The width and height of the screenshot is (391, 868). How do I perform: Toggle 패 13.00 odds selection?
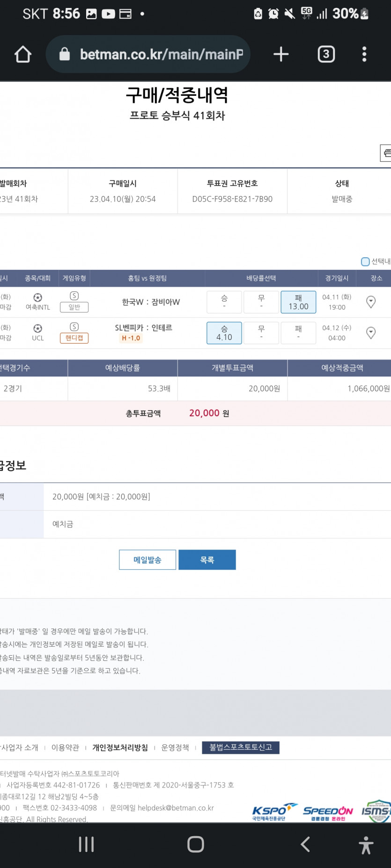[x=298, y=302]
